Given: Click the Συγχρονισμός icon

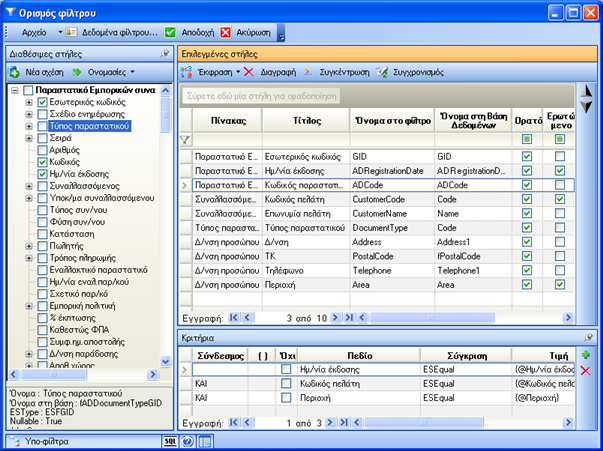Looking at the screenshot, I should 382,72.
